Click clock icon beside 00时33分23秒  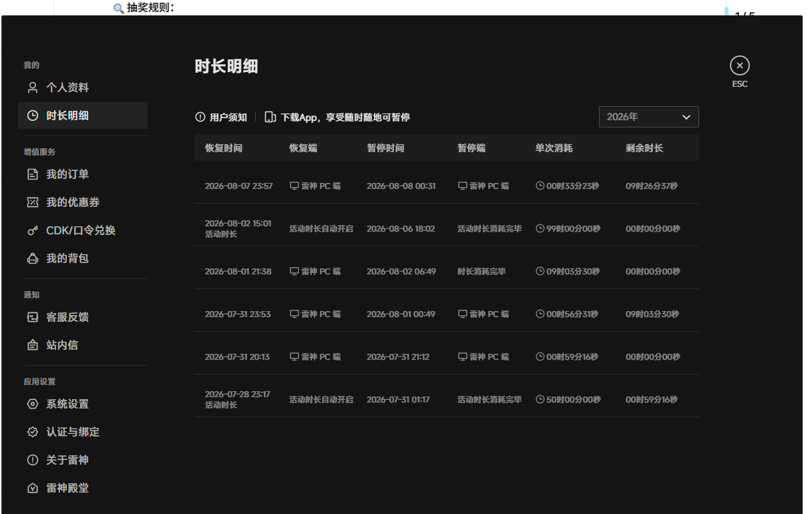click(540, 186)
